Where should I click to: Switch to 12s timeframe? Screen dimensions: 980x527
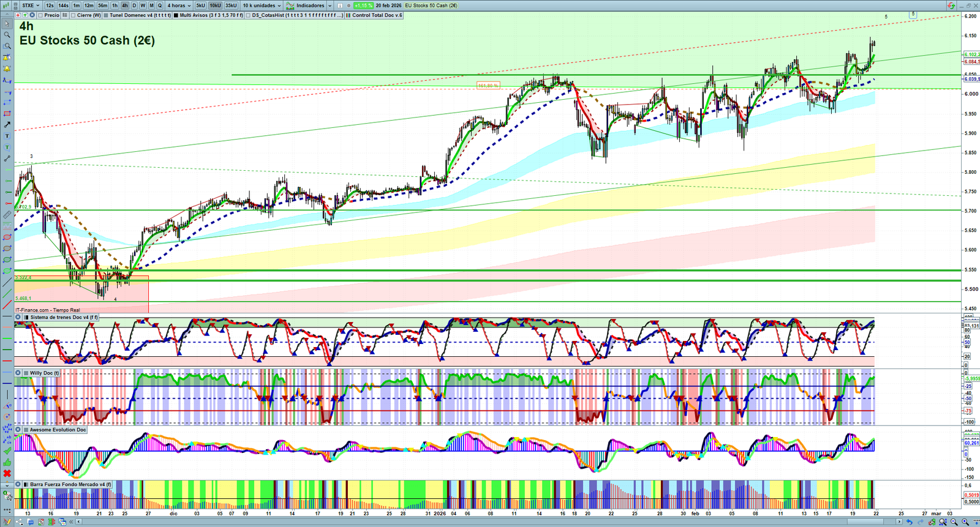tap(50, 6)
